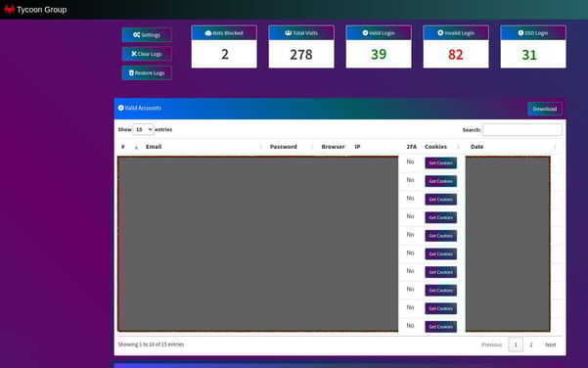Focus the Search input field
Screen dimensions: 588x368
(522, 130)
